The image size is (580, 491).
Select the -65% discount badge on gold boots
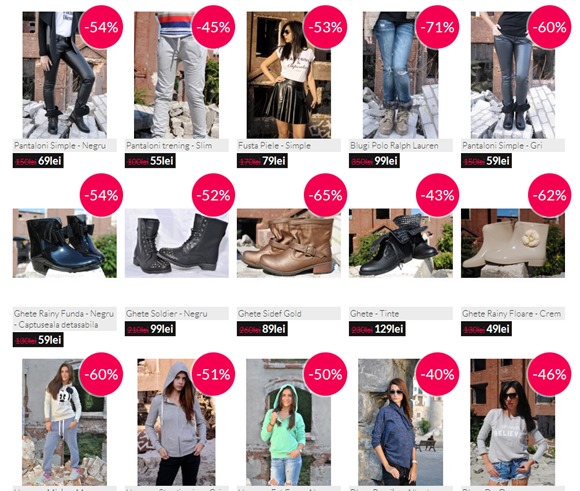click(x=325, y=195)
